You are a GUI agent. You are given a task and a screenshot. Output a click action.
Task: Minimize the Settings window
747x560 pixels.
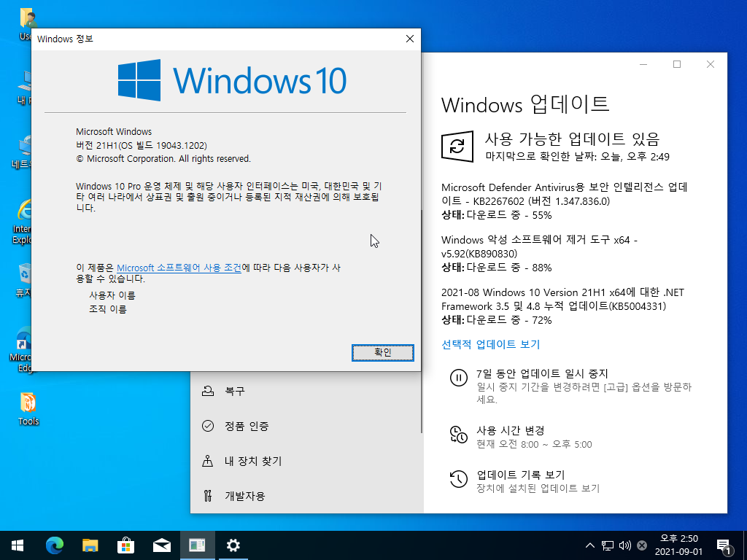point(643,64)
